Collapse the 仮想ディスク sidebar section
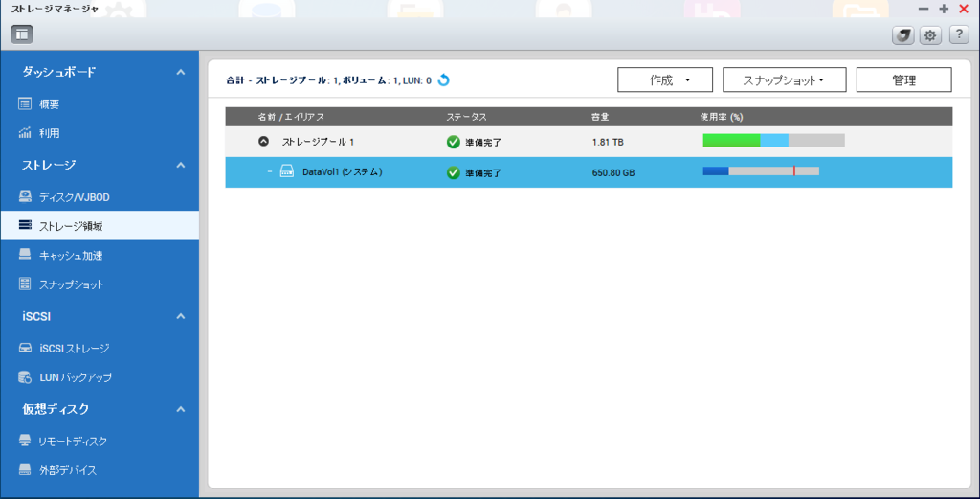The height and width of the screenshot is (499, 980). (x=181, y=409)
